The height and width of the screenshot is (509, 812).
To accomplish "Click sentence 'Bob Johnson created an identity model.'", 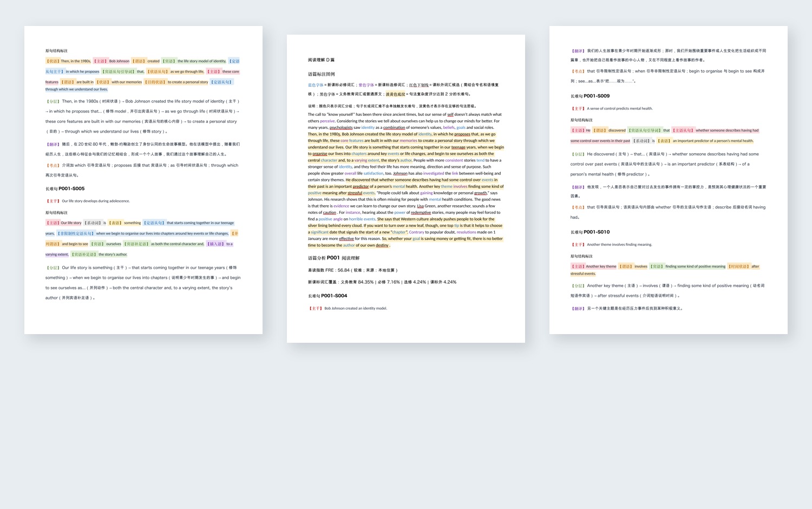I will [x=356, y=308].
